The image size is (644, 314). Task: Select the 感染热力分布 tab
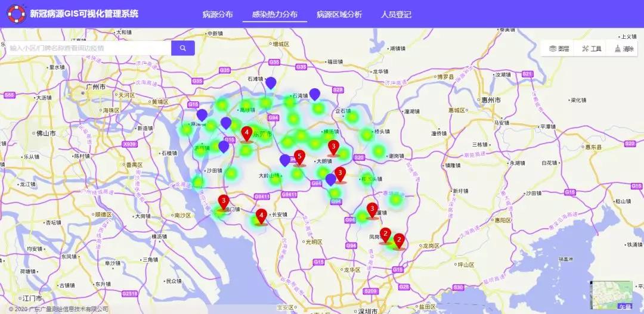(274, 14)
